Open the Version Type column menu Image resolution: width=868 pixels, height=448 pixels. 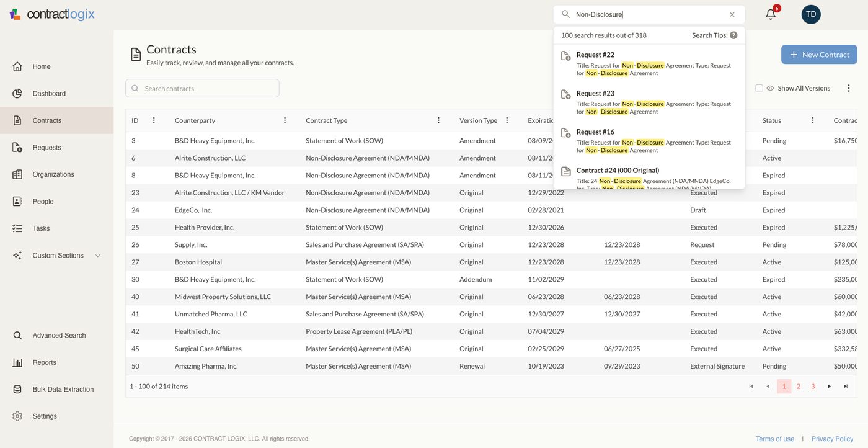click(x=507, y=120)
